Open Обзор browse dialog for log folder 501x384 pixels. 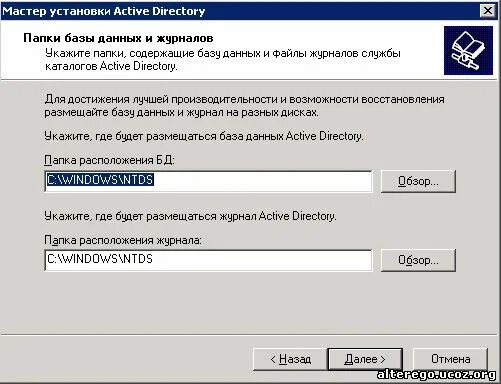tap(418, 260)
